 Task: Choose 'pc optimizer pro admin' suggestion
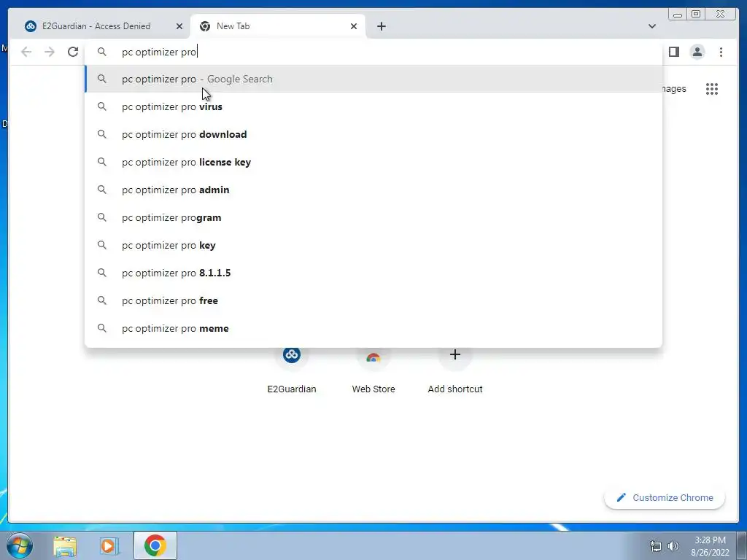coord(373,190)
